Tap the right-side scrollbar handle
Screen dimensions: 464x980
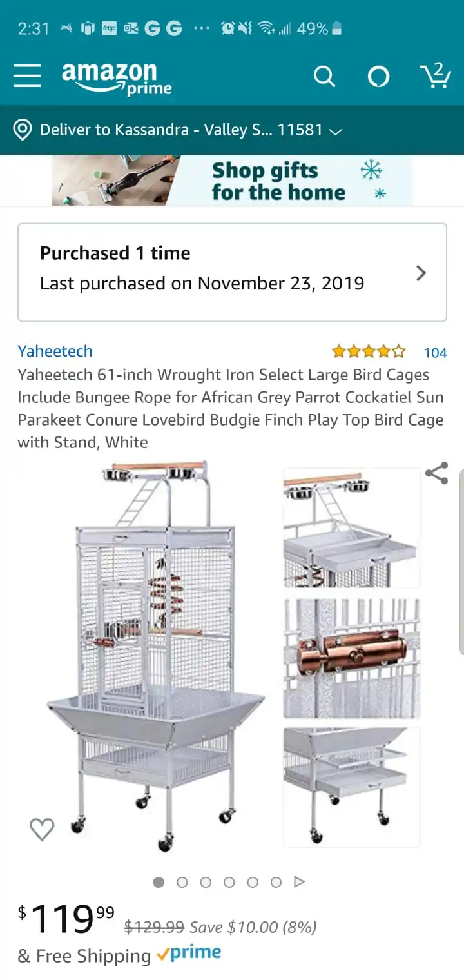coord(461,561)
